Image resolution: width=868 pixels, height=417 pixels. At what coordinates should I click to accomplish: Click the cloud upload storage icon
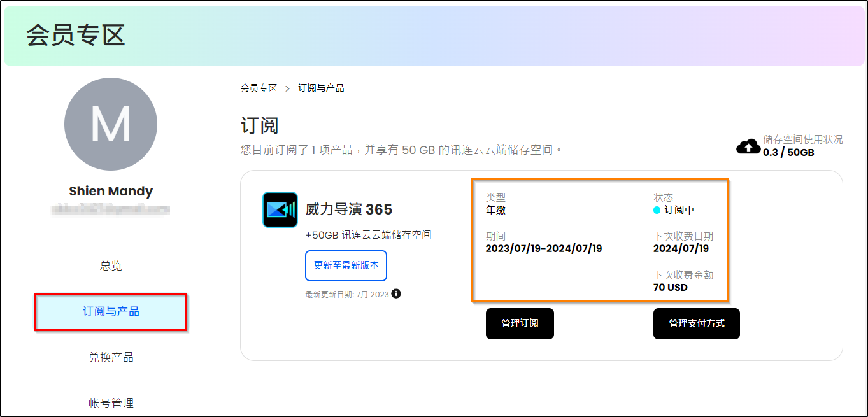(x=748, y=147)
